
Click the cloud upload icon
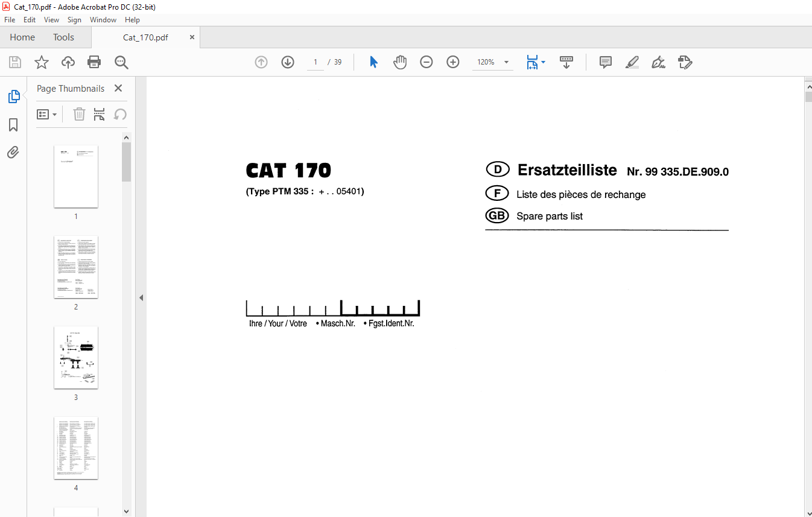(x=68, y=62)
